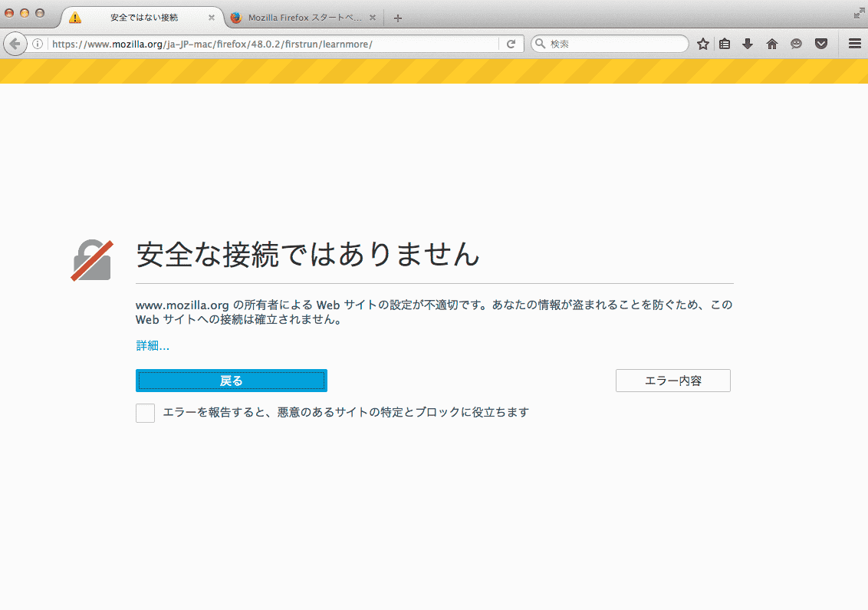Click the warning triangle icon on first tab
868x610 pixels.
coord(75,18)
